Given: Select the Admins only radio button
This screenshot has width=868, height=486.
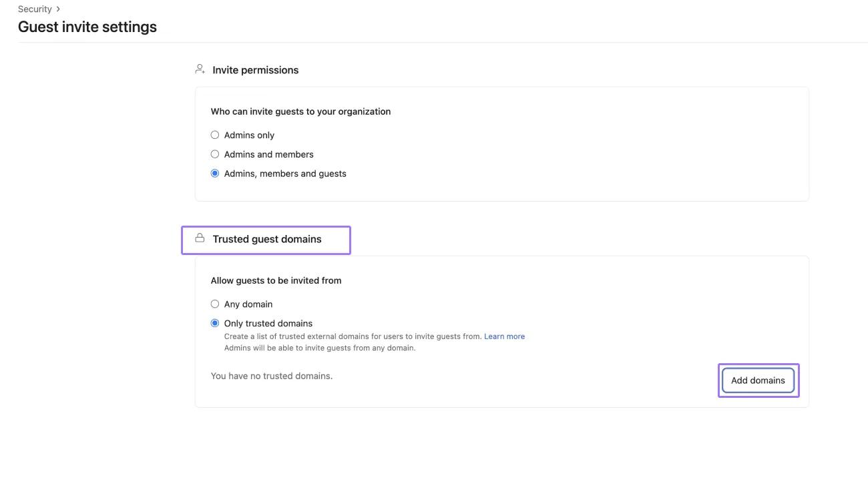Looking at the screenshot, I should tap(215, 135).
